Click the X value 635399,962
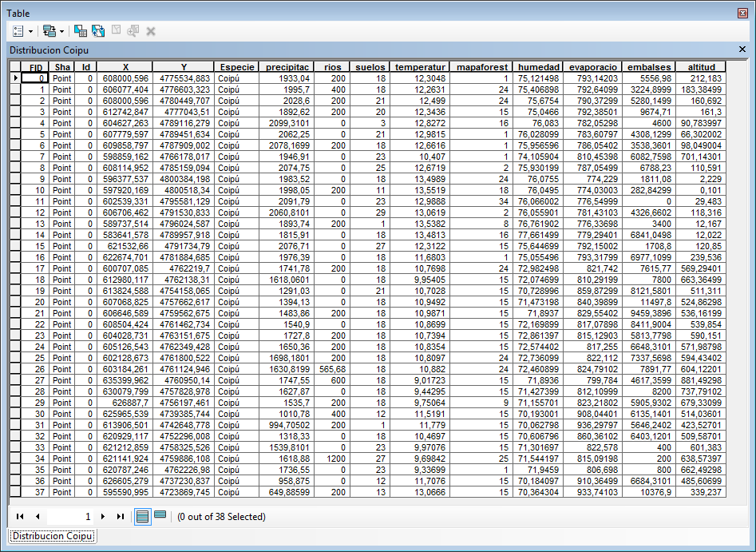Viewport: 756px width, 552px height. point(125,380)
